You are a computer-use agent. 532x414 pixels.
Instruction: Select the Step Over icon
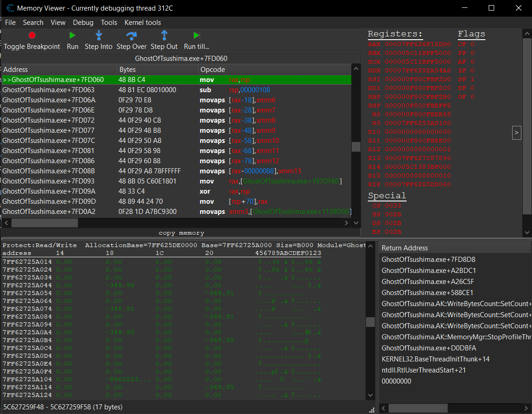click(x=131, y=35)
